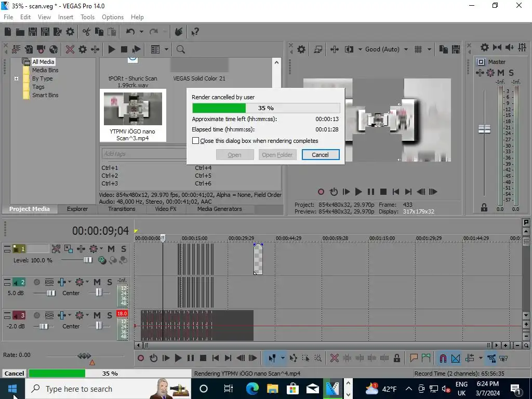Click the Normal Edit Tool icon

272,358
